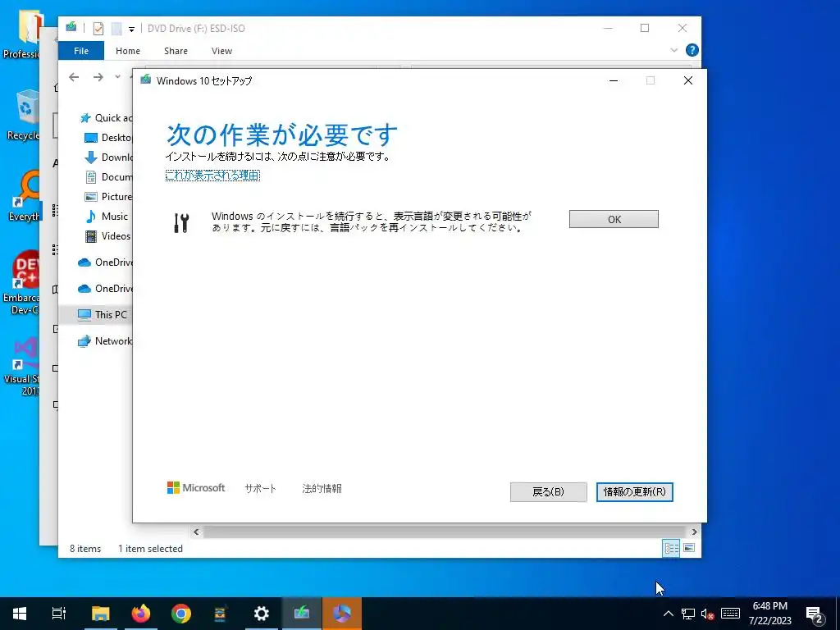Switch Explorer to large icons view
The height and width of the screenshot is (630, 840).
click(689, 548)
